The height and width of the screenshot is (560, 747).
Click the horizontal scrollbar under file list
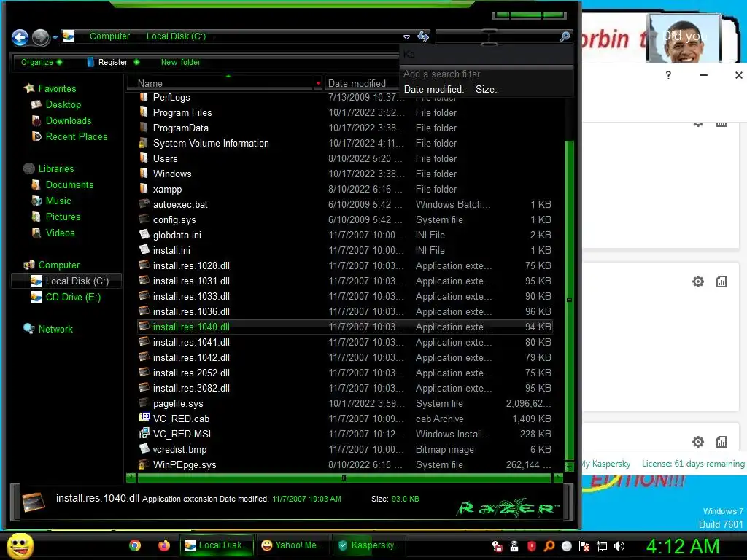(344, 478)
